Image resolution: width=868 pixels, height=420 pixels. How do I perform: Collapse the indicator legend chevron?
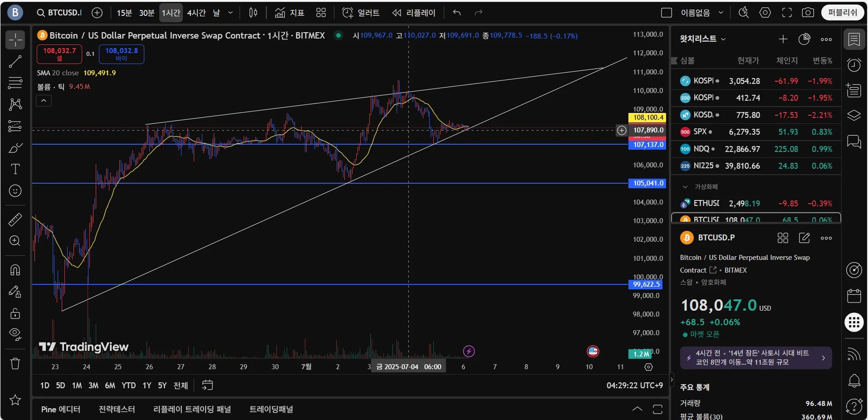click(44, 101)
